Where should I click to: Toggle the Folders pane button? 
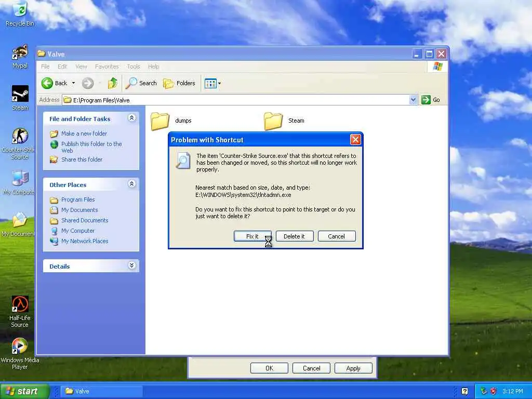[179, 83]
